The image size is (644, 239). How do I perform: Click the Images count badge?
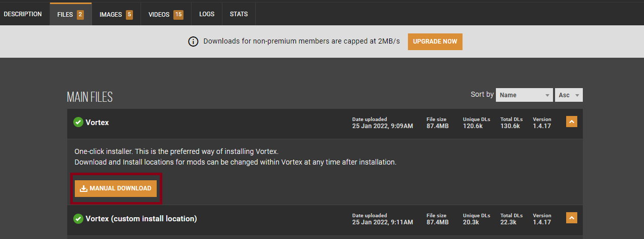pos(129,15)
